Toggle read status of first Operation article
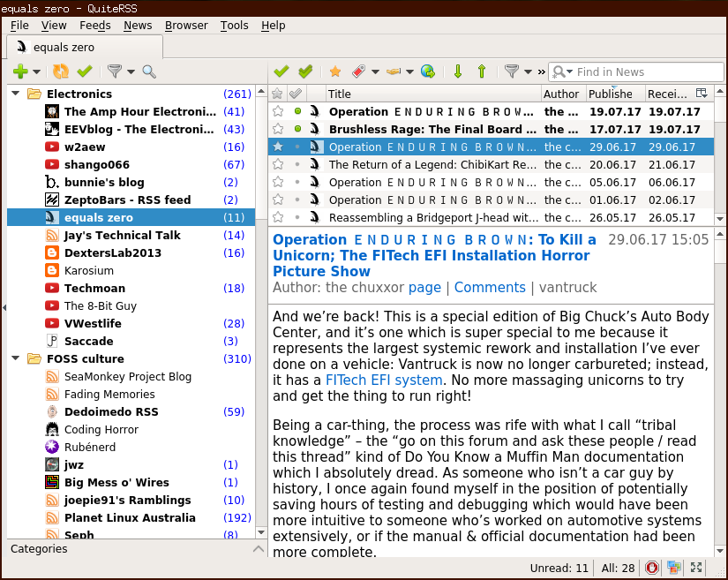The height and width of the screenshot is (580, 728). point(297,112)
